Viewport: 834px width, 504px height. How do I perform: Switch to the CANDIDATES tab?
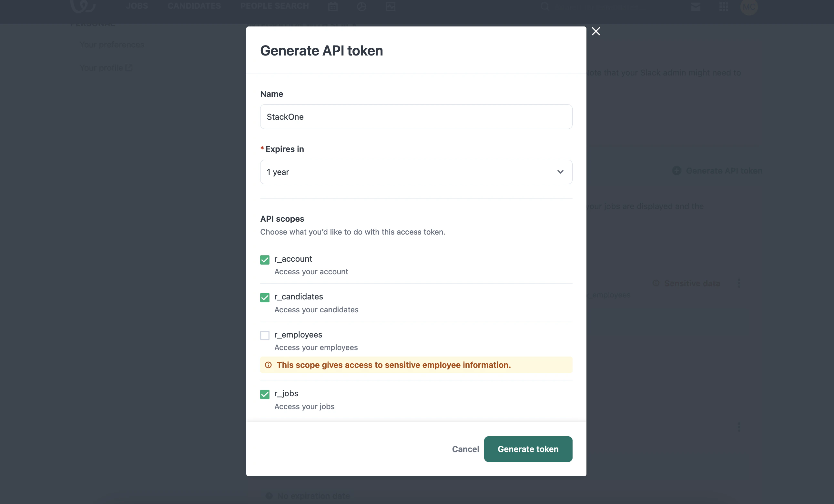(194, 6)
